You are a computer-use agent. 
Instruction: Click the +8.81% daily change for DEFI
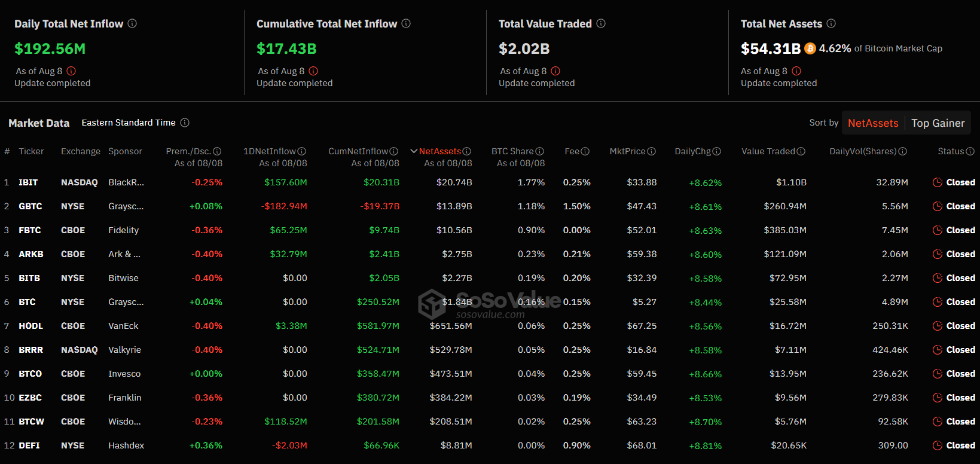point(705,446)
